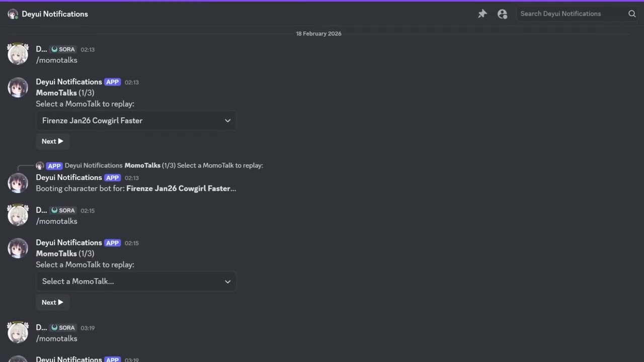The height and width of the screenshot is (362, 644).
Task: Click the APP badge on the reply preview
Action: point(54,165)
